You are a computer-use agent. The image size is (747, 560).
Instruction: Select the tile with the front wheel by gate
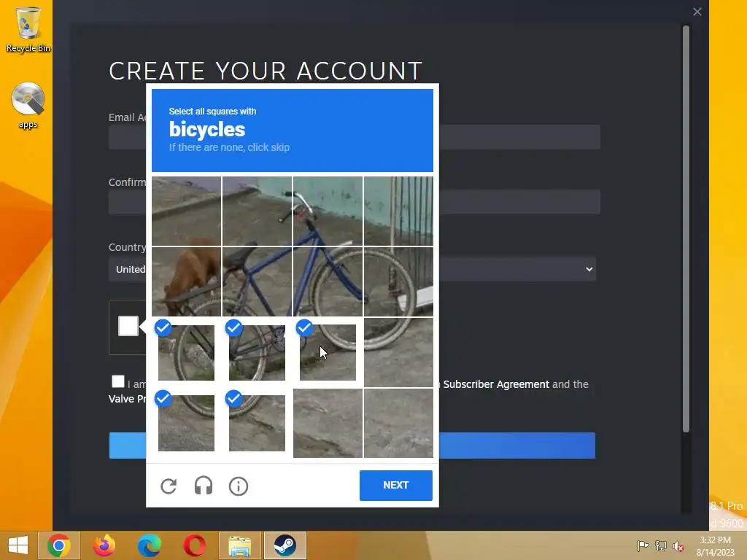point(398,281)
